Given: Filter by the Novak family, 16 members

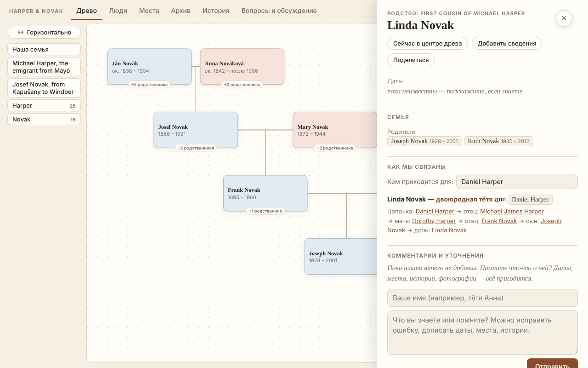Looking at the screenshot, I should [x=44, y=119].
